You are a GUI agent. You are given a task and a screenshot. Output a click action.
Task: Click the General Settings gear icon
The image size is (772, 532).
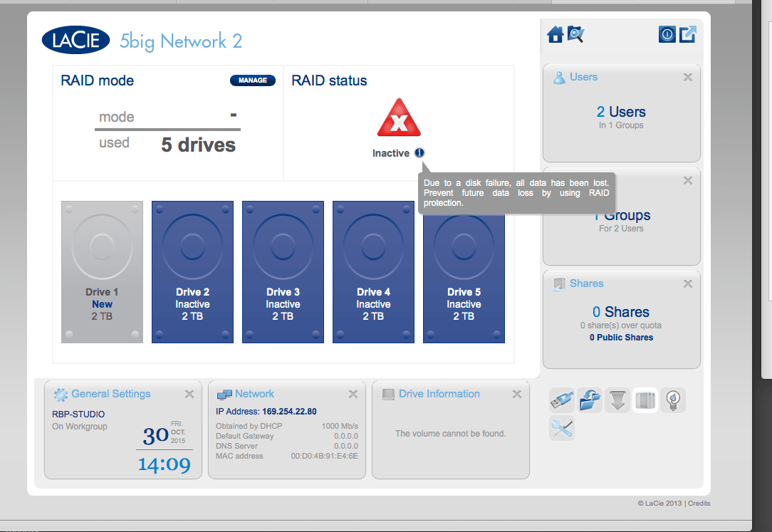click(61, 395)
